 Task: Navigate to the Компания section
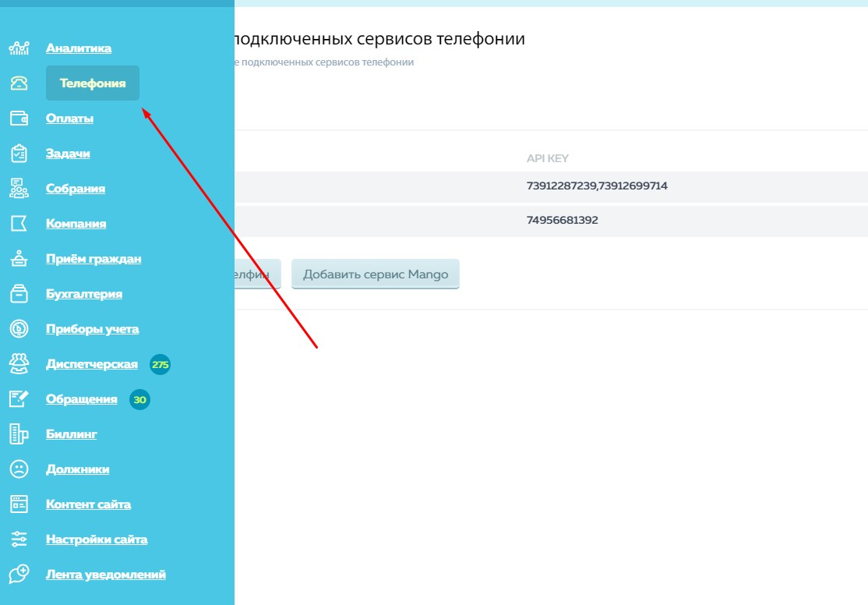(76, 223)
